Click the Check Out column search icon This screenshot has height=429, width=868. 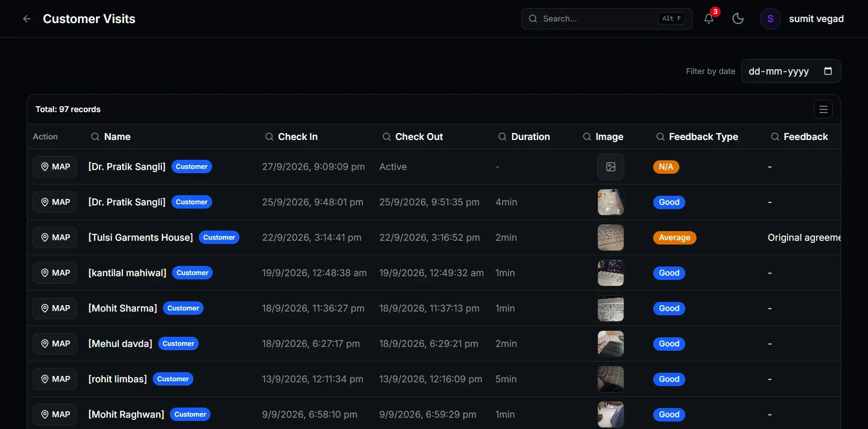pos(386,137)
